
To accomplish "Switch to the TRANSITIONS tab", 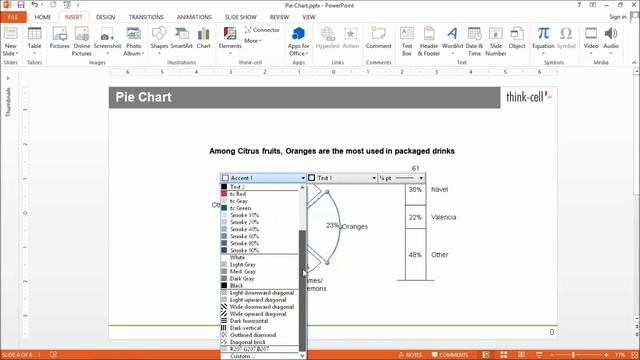I will click(x=146, y=17).
